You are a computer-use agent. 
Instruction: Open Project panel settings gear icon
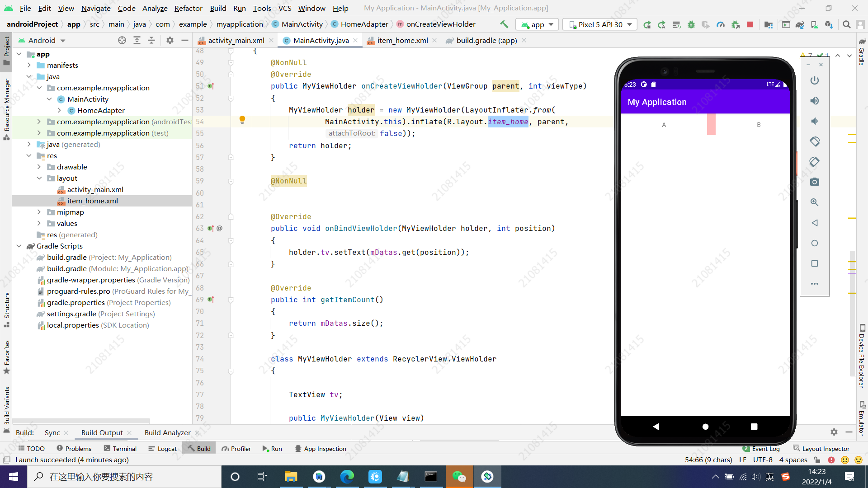tap(170, 40)
